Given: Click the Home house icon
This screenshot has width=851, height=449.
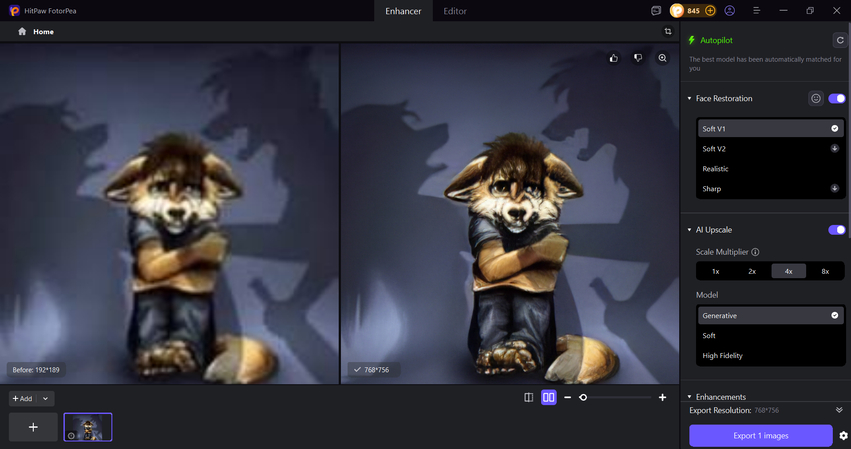Looking at the screenshot, I should tap(22, 31).
